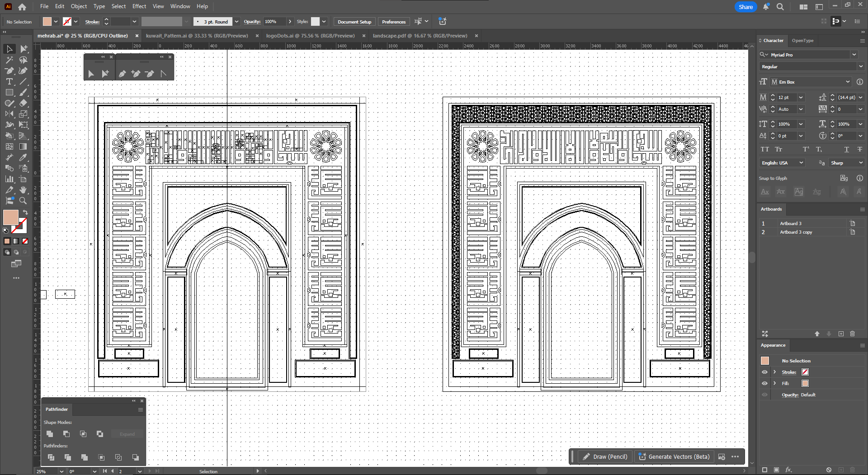Open the English: USA language dropdown

pyautogui.click(x=801, y=163)
